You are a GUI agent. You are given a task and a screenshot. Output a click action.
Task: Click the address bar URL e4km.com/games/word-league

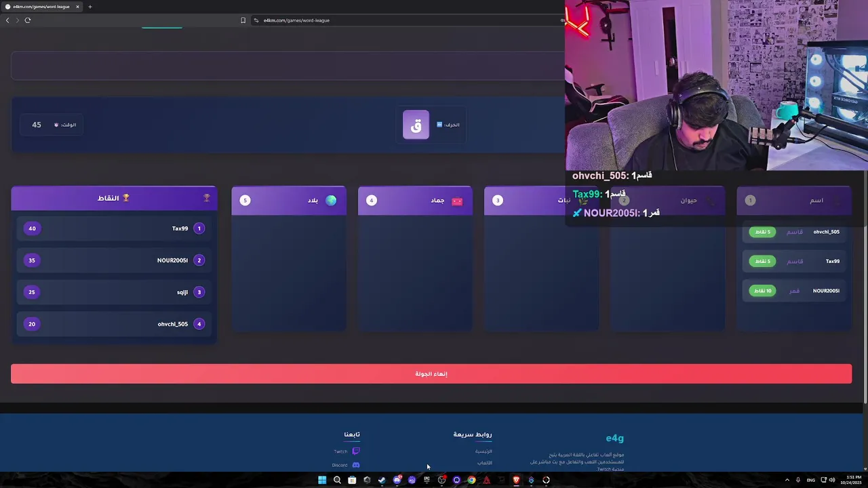click(296, 20)
